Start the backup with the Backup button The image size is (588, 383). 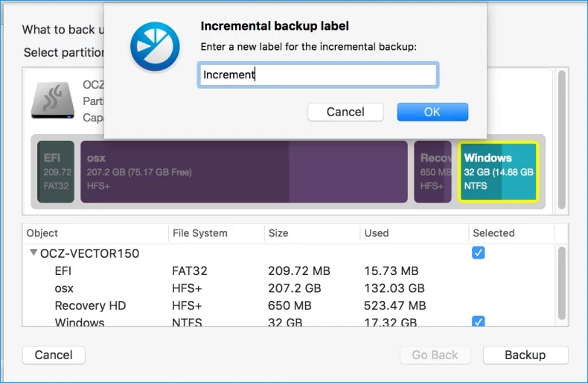[x=525, y=355]
